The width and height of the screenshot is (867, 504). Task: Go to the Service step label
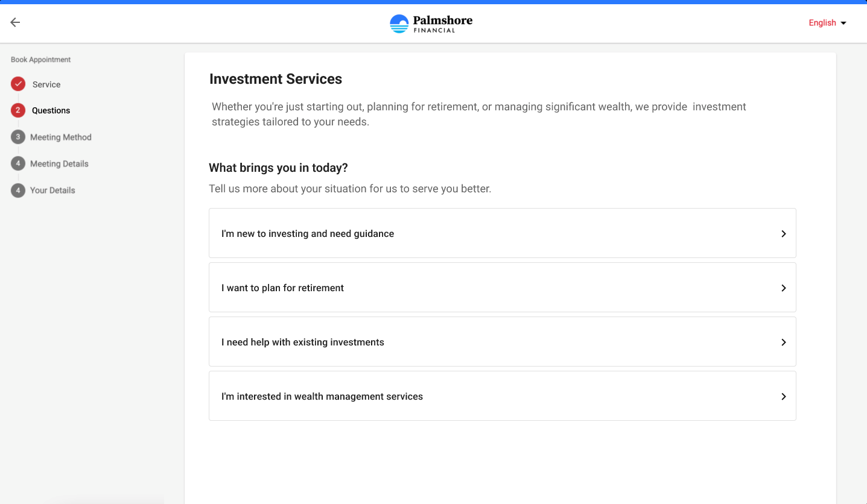pyautogui.click(x=46, y=84)
